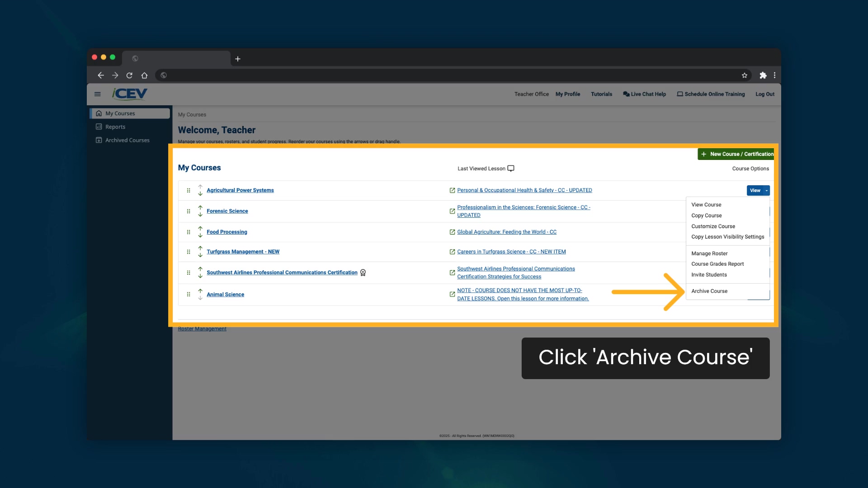
Task: Open external link icon for Global Agriculture lesson
Action: coord(452,232)
